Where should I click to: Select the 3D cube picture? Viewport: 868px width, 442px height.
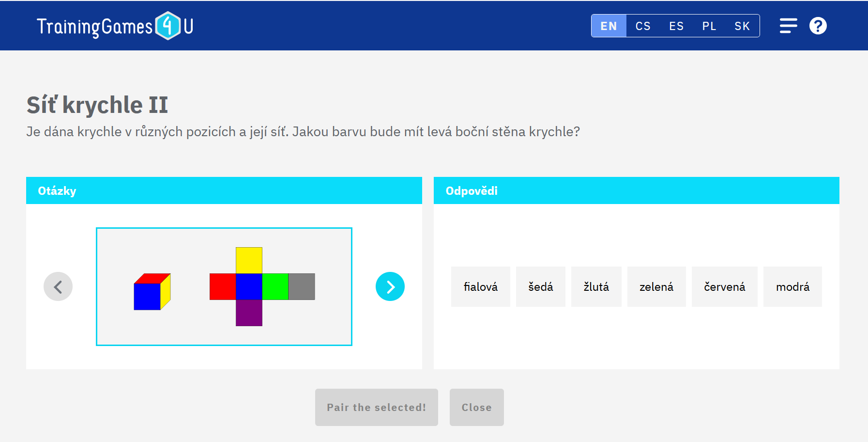(x=152, y=291)
